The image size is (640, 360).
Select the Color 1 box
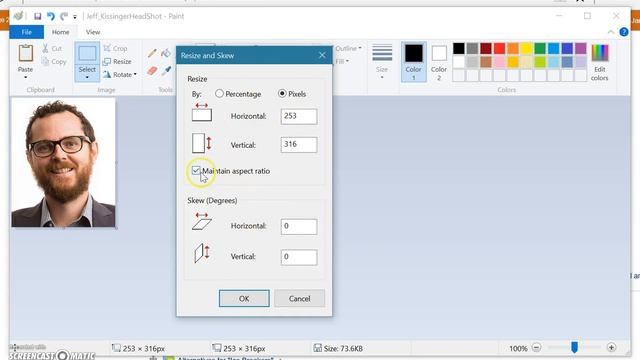click(413, 62)
